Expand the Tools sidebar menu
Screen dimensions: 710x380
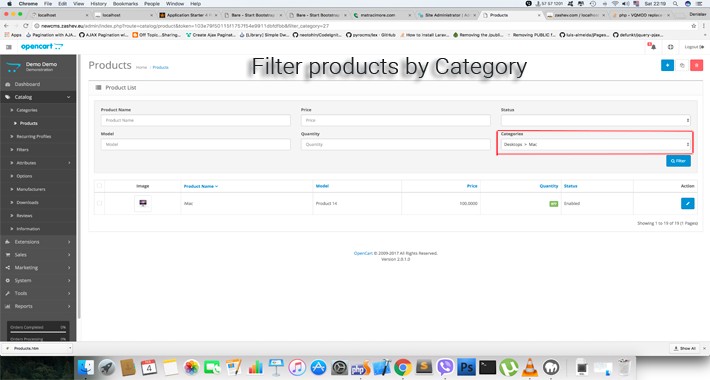tap(38, 293)
